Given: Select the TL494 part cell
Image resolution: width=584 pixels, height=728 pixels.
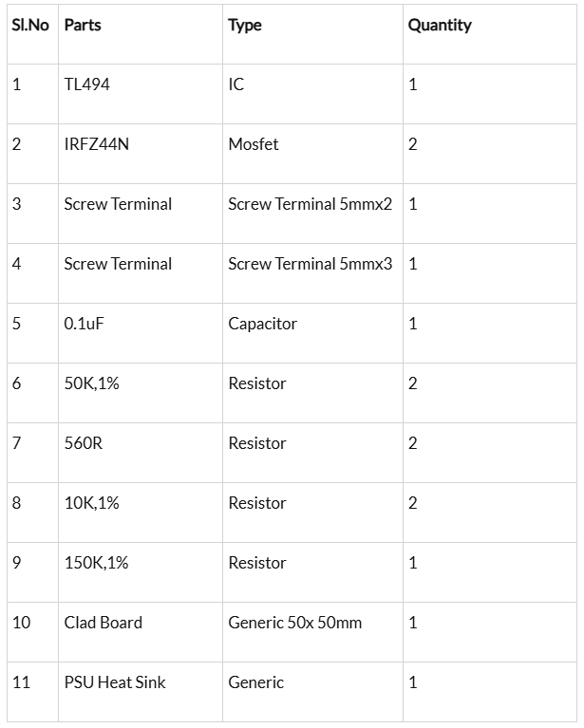Looking at the screenshot, I should [87, 84].
